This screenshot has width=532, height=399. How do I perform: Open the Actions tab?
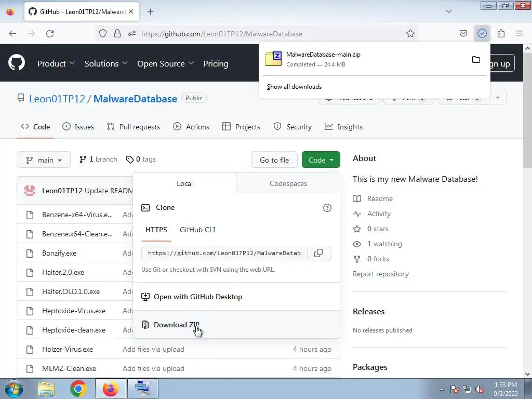191,127
